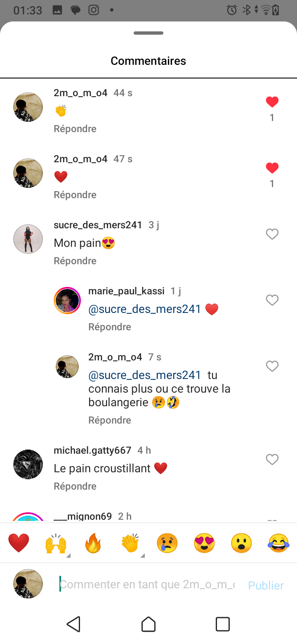
Task: Insert the fire emoji reaction
Action: coord(93,543)
